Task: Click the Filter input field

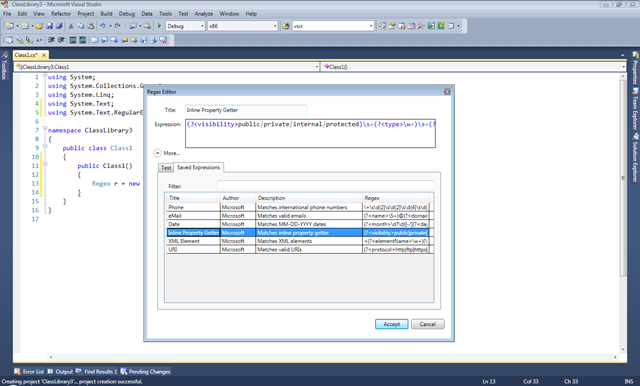Action: (325, 186)
